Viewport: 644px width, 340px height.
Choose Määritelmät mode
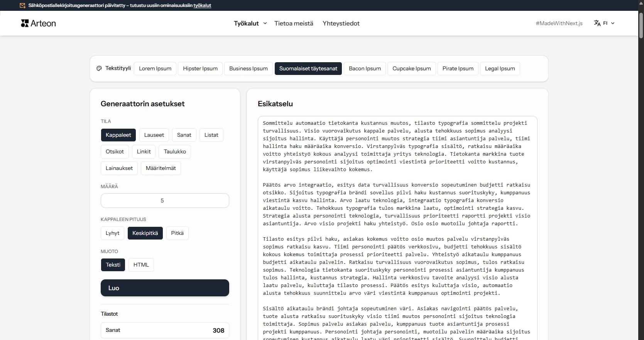click(x=161, y=168)
